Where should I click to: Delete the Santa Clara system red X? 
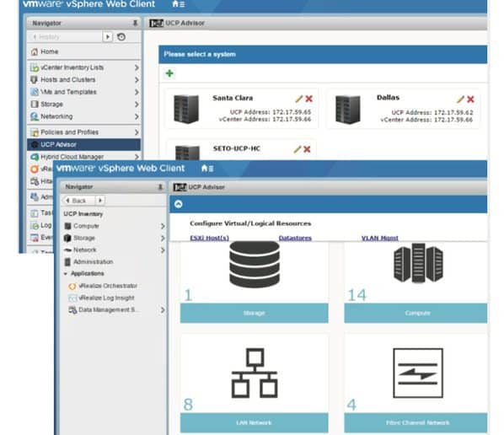pos(309,99)
